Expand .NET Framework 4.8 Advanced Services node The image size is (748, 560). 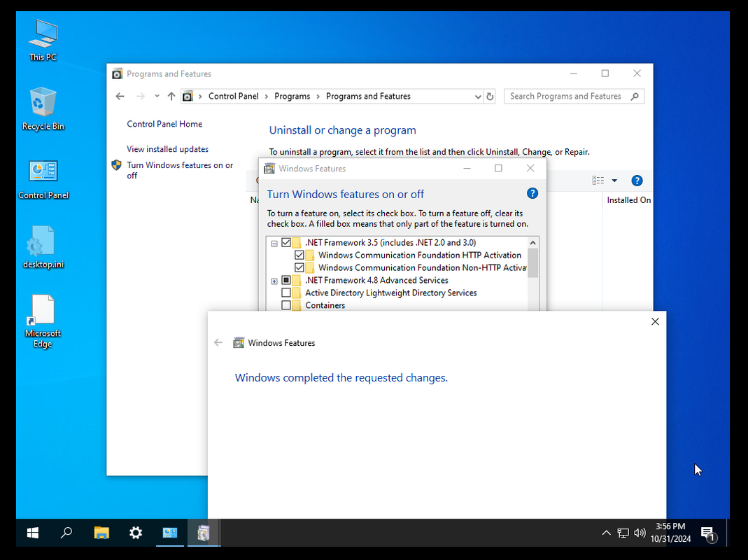click(274, 281)
